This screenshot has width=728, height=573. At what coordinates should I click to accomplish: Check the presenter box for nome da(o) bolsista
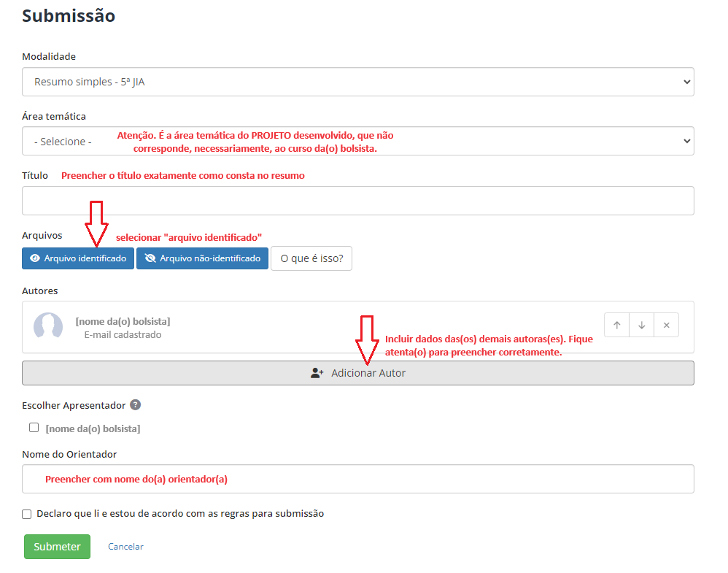(34, 428)
